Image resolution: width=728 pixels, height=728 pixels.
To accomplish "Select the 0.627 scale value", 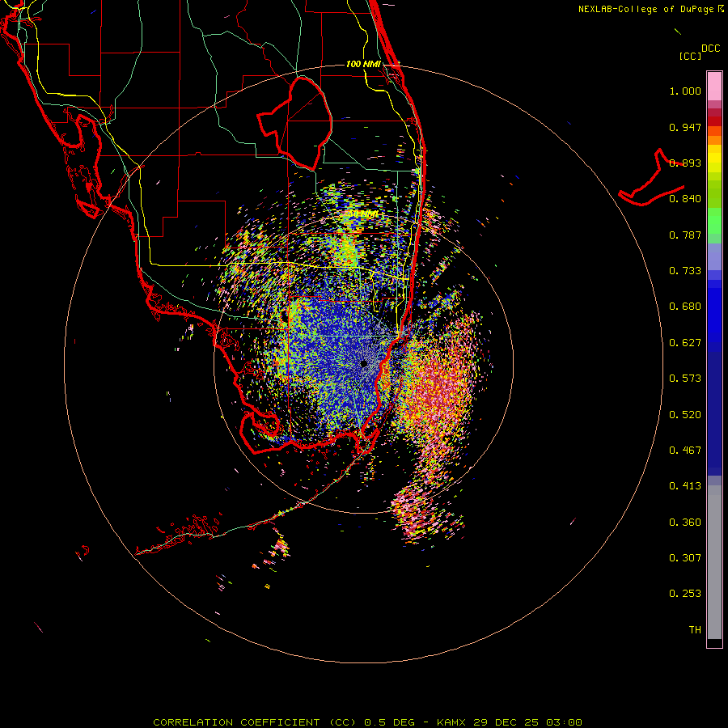I will (685, 343).
